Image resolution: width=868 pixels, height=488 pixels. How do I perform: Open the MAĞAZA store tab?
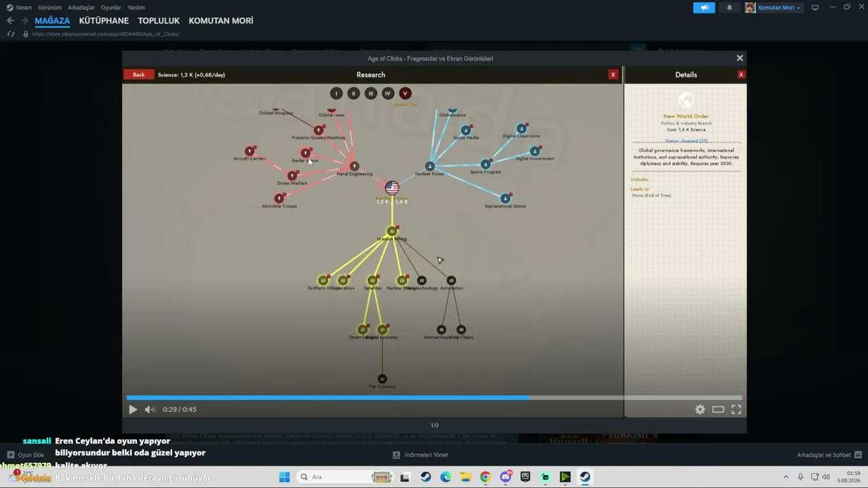[x=52, y=21]
